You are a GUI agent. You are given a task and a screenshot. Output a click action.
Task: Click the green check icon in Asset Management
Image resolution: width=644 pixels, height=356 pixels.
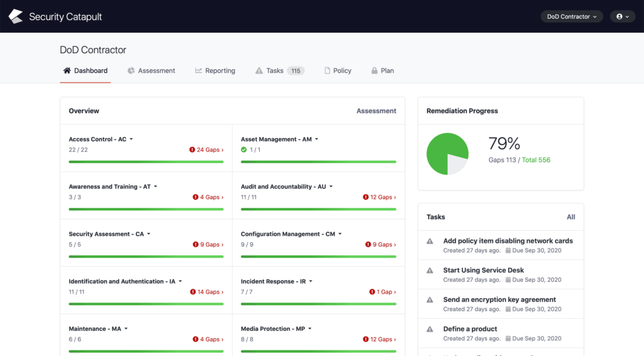pyautogui.click(x=244, y=150)
